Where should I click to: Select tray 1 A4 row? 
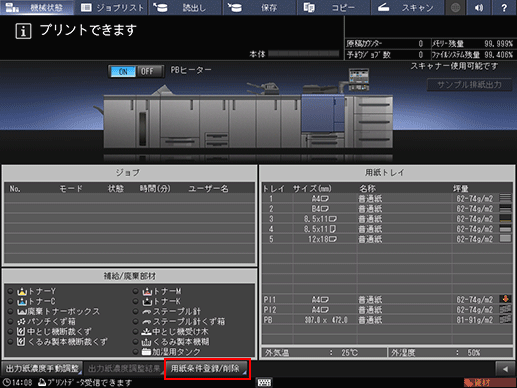[387, 199]
